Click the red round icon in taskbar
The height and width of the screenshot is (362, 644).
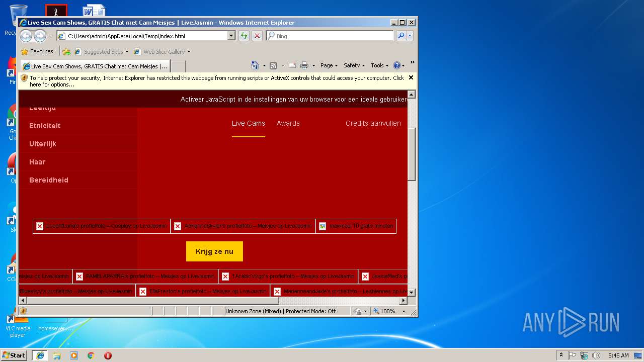(x=108, y=355)
